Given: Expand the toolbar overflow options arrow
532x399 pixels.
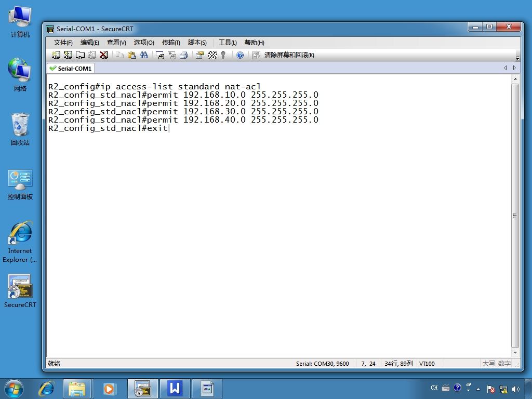Looking at the screenshot, I should pyautogui.click(x=517, y=58).
